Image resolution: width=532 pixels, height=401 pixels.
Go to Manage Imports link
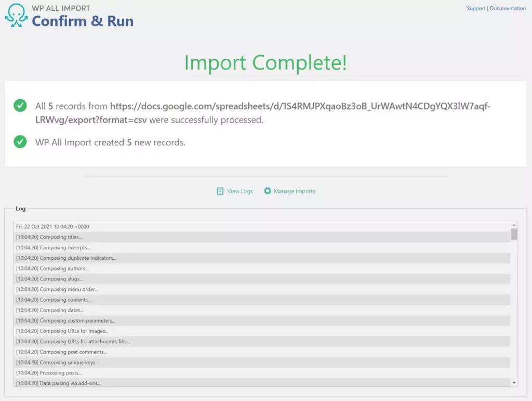click(x=294, y=191)
